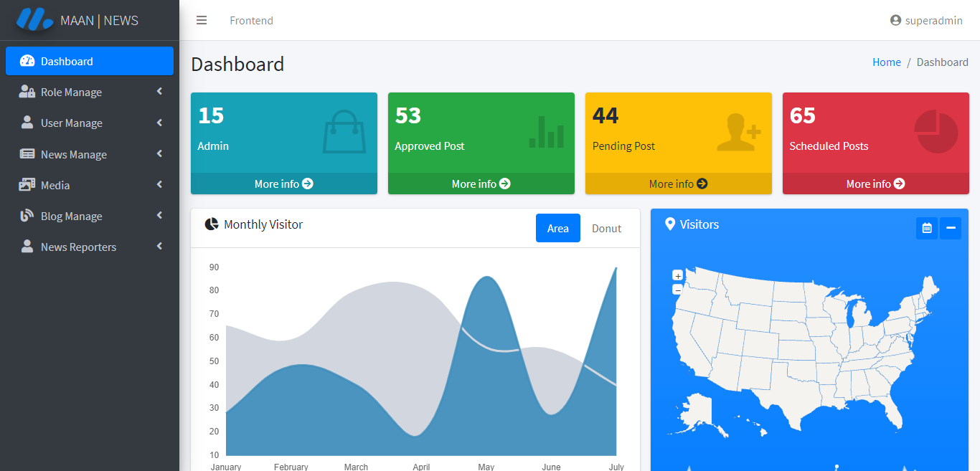This screenshot has height=471, width=980.
Task: Click the May peak on the area chart
Action: (x=487, y=277)
